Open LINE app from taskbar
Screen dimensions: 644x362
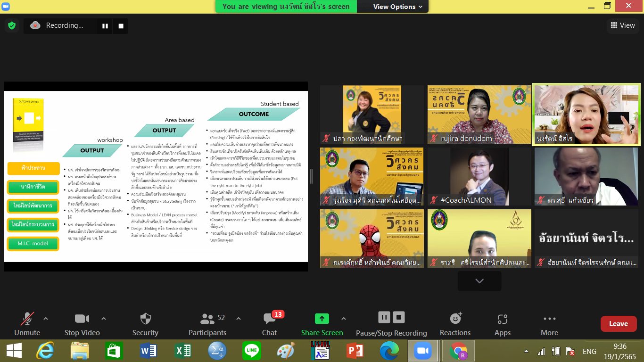coord(252,351)
